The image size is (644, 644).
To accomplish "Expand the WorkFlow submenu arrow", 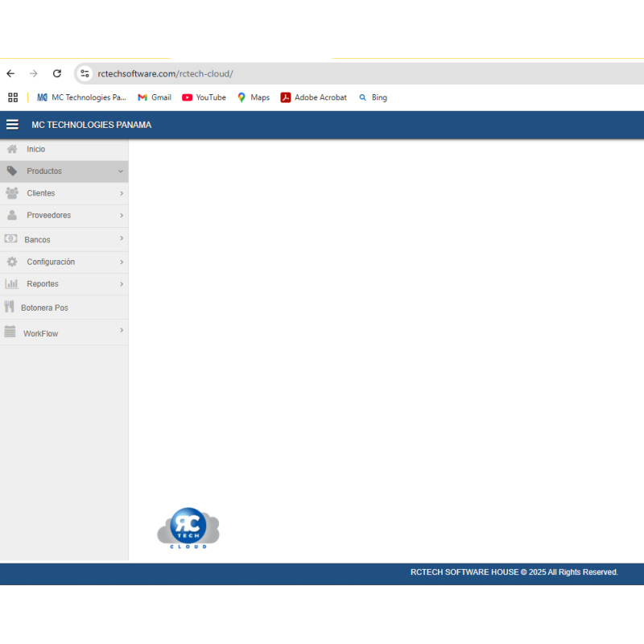I will [122, 330].
